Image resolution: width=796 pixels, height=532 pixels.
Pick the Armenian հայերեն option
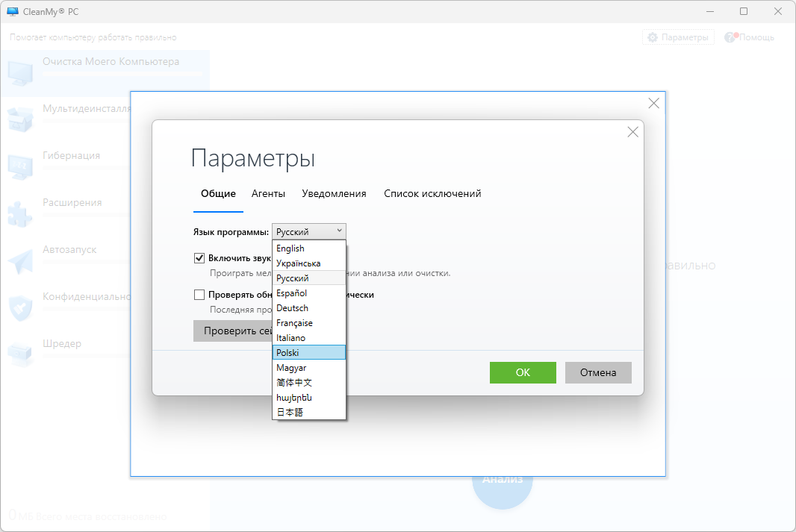(x=309, y=398)
